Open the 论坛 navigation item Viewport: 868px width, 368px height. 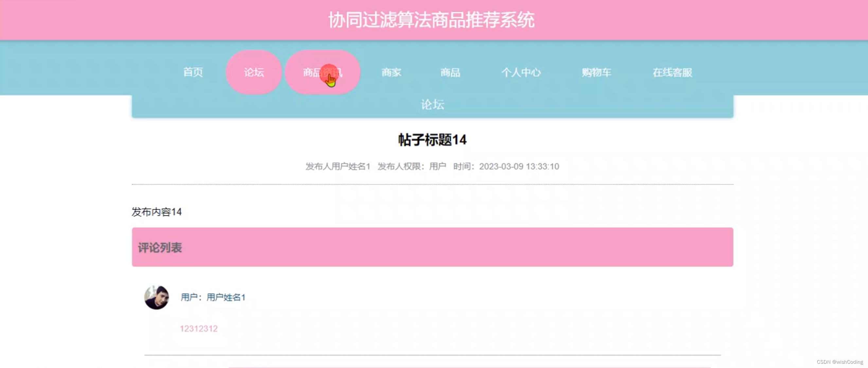tap(253, 72)
